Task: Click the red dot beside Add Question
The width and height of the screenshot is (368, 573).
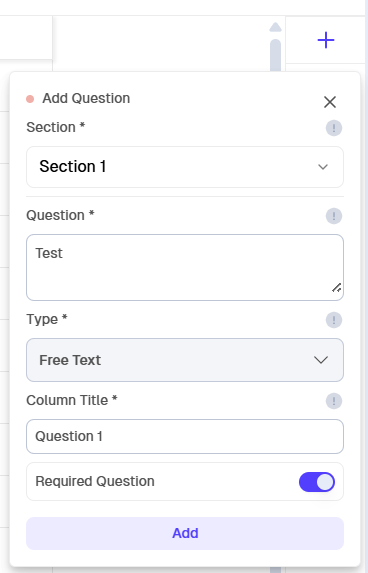Action: (30, 99)
